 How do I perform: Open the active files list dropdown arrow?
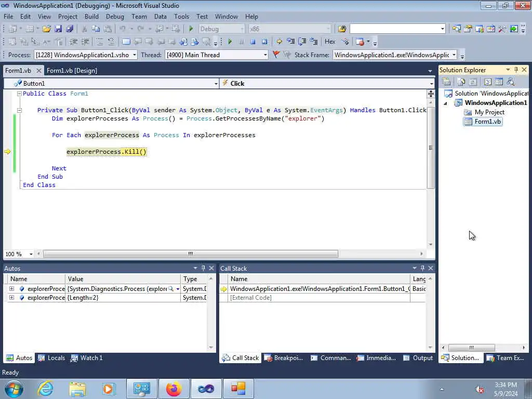point(430,71)
